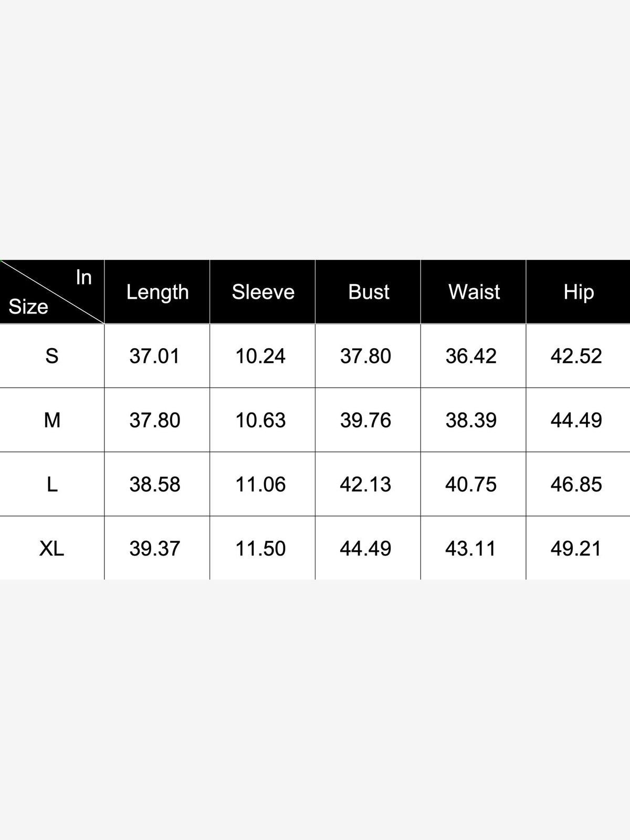
Task: Click the 39.76 bust value
Action: [x=365, y=420]
